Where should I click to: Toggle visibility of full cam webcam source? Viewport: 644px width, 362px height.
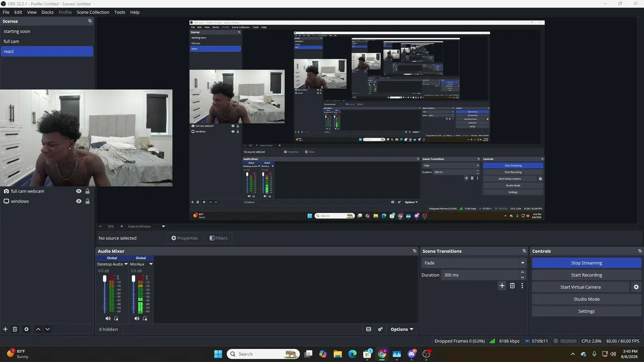click(x=79, y=191)
